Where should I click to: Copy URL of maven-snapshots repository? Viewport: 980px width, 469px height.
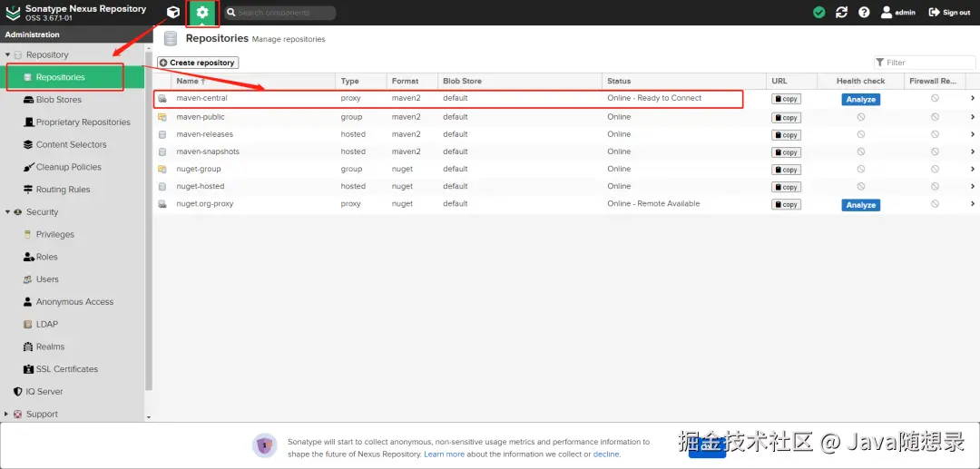pyautogui.click(x=786, y=152)
